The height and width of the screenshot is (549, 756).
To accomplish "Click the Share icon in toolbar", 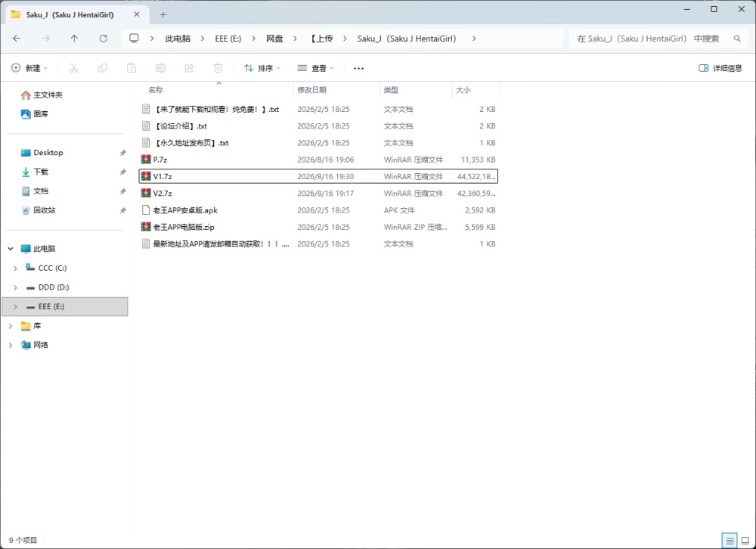I will click(190, 68).
